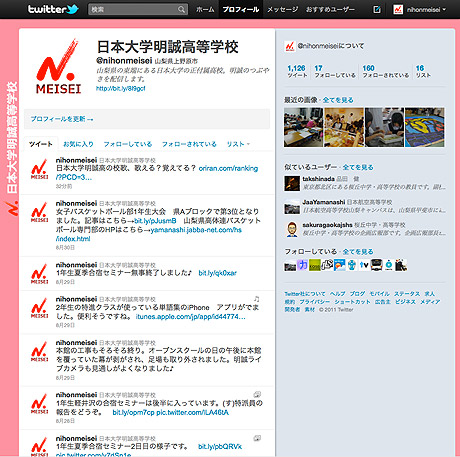
Task: Click takahinada user avatar
Action: click(x=292, y=183)
